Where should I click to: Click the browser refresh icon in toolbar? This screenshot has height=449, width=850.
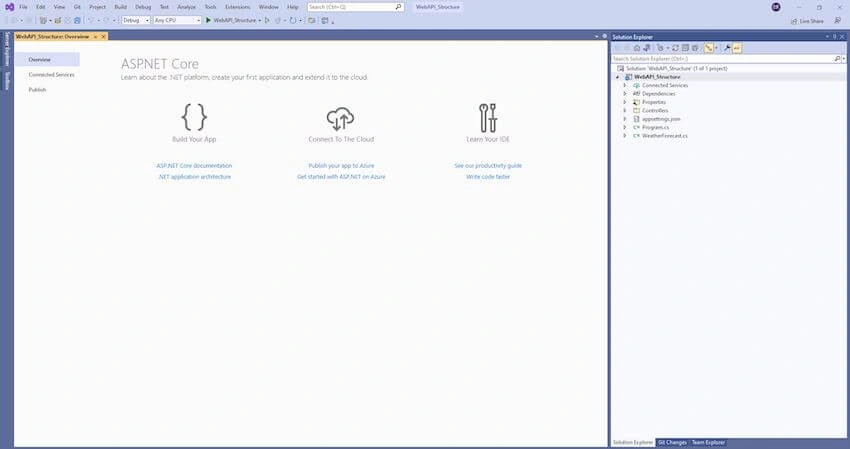pos(293,20)
